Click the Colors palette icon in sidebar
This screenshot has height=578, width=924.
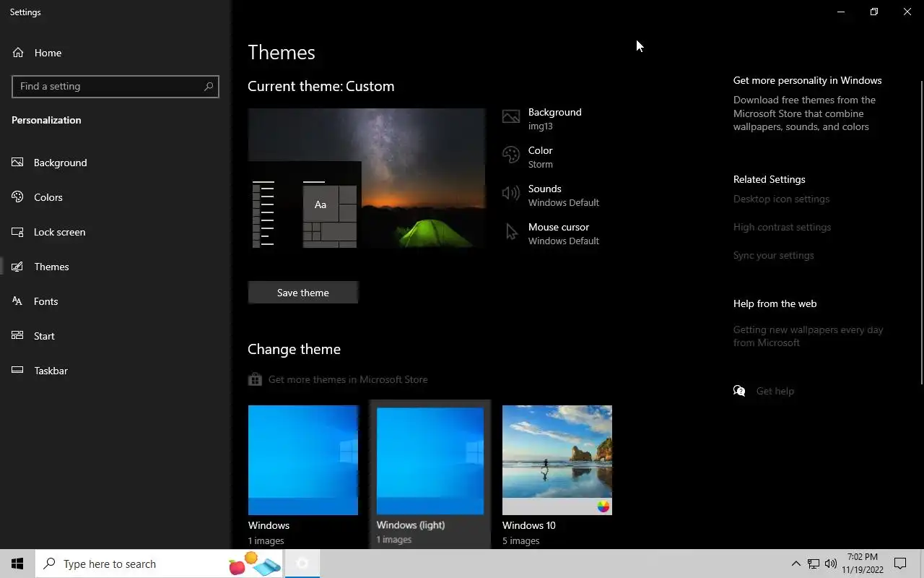tap(18, 197)
